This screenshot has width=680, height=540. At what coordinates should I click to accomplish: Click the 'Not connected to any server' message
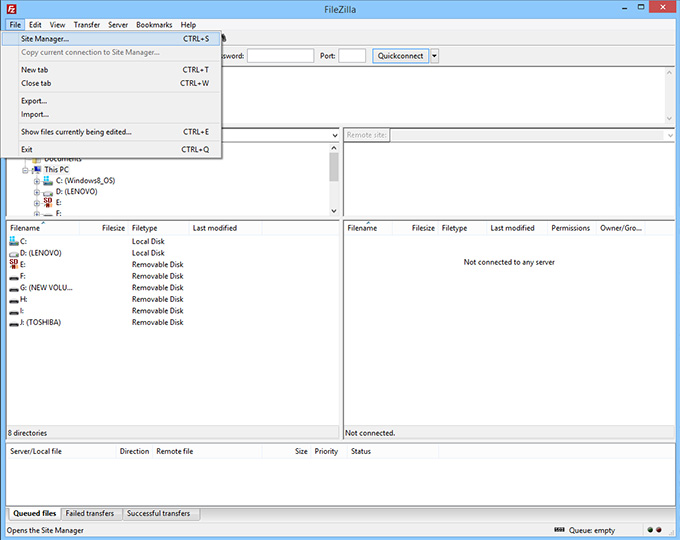509,262
